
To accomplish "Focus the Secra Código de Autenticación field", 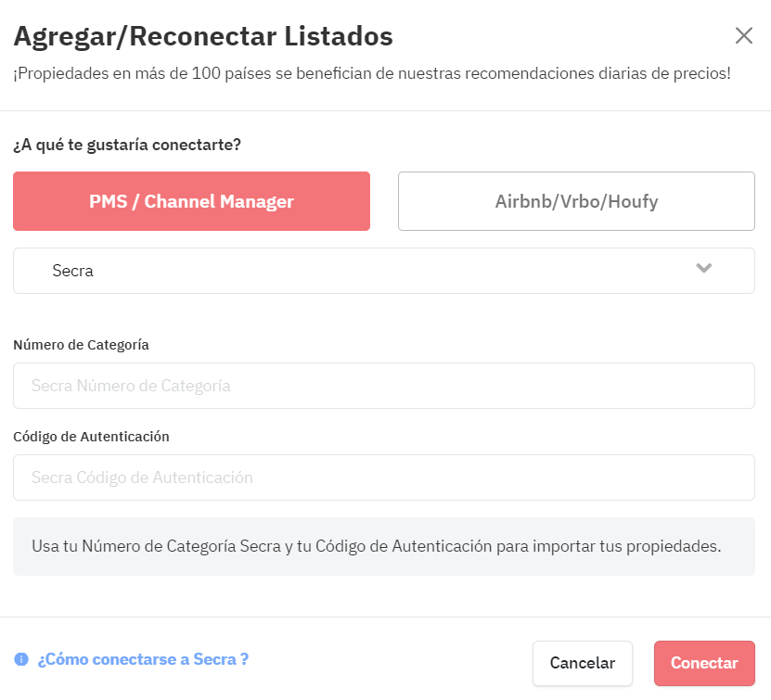I will [383, 477].
